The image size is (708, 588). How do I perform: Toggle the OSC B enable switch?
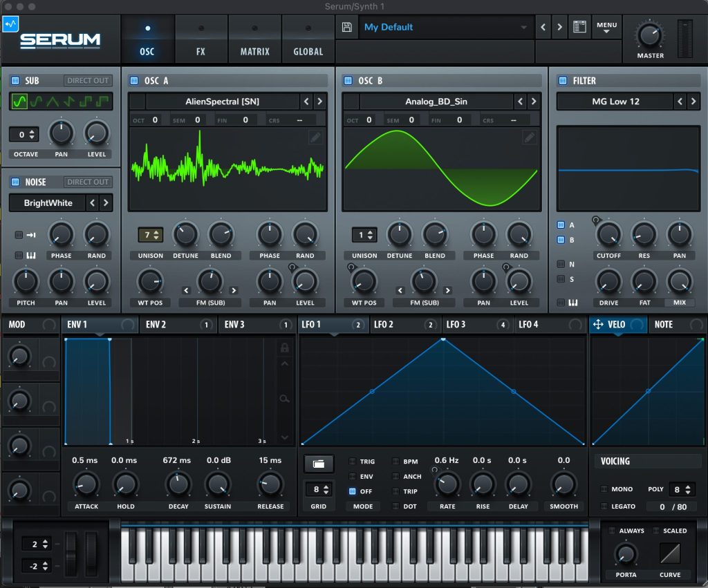click(x=348, y=80)
